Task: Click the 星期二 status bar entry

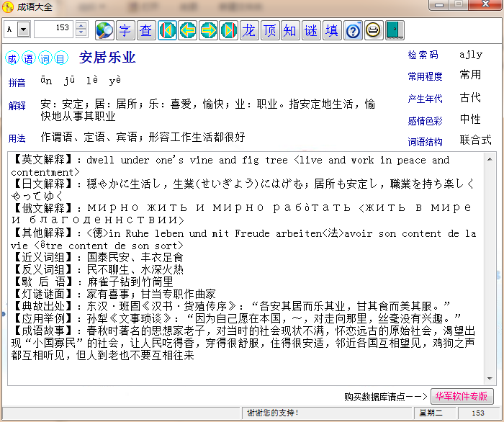Action: tap(431, 413)
